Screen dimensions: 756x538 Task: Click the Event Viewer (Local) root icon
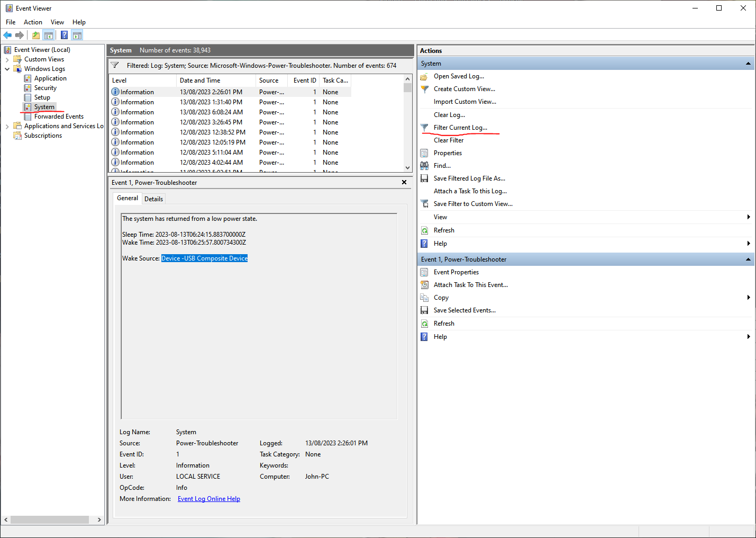point(8,50)
